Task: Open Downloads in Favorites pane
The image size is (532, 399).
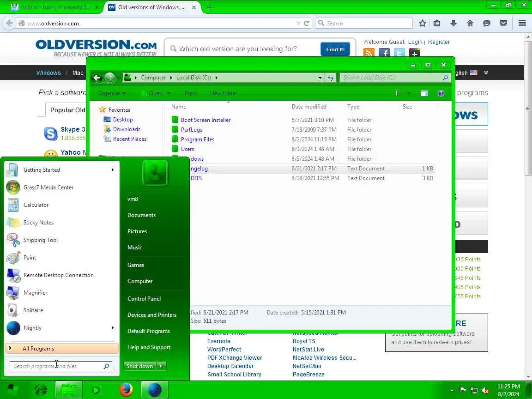Action: pos(127,129)
